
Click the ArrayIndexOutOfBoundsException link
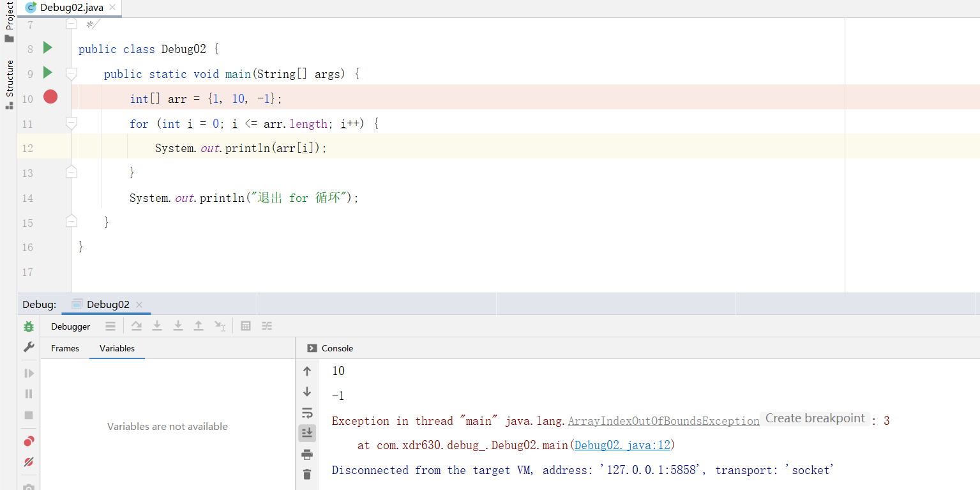664,421
